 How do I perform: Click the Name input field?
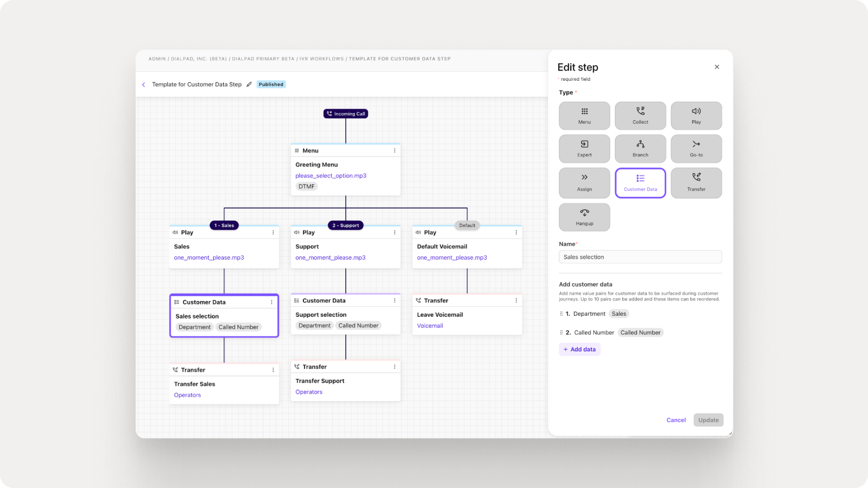pos(640,256)
